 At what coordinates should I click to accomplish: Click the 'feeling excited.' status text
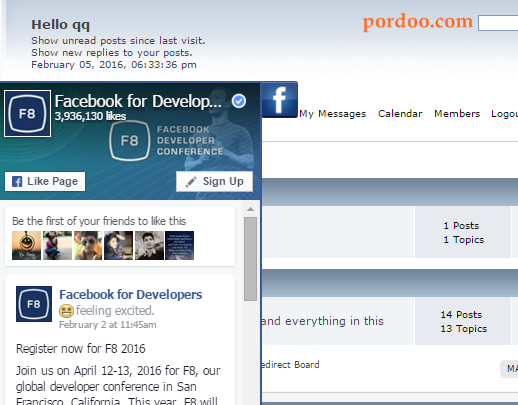point(115,311)
